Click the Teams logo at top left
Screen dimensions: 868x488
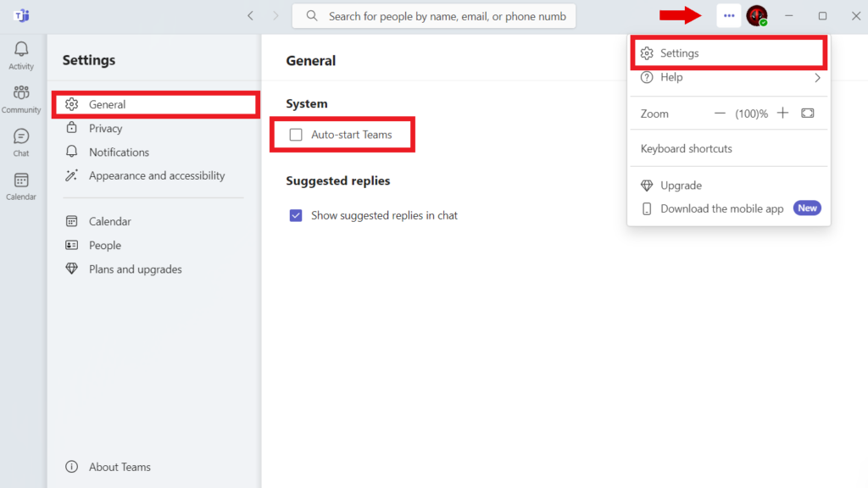(x=20, y=15)
